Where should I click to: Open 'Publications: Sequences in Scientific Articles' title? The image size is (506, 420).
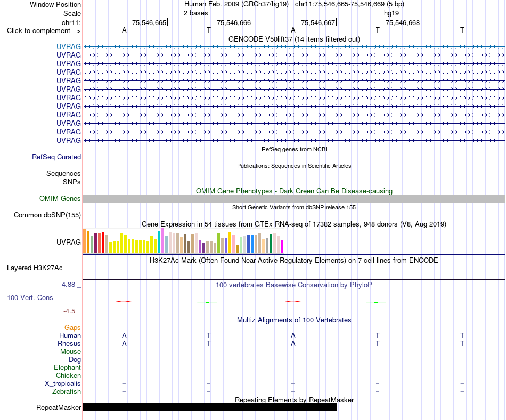[x=294, y=166]
